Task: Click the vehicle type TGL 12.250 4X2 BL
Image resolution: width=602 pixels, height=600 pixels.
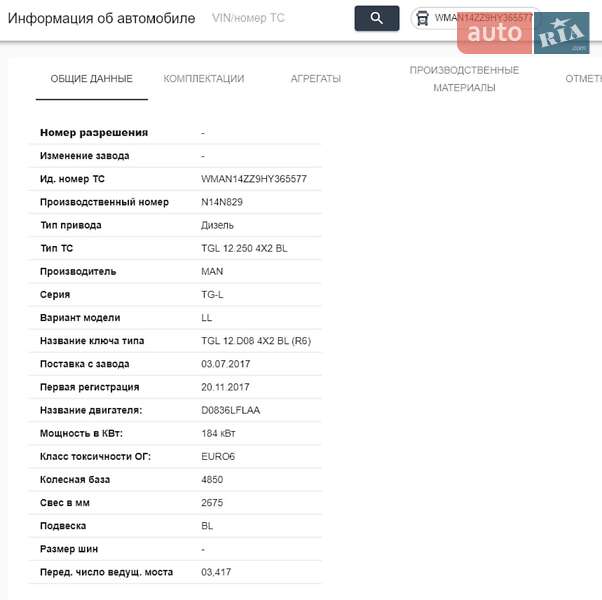Action: pyautogui.click(x=244, y=248)
